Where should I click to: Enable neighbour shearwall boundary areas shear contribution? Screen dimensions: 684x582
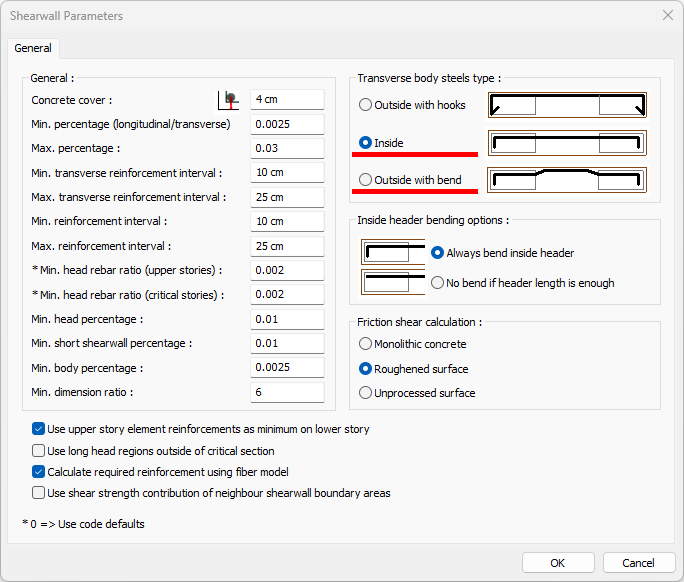39,493
